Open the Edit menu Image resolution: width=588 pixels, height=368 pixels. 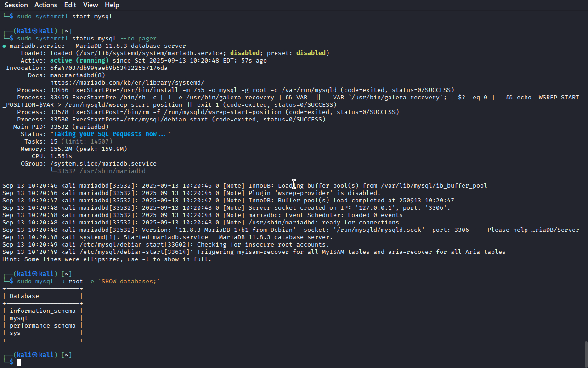(x=70, y=5)
